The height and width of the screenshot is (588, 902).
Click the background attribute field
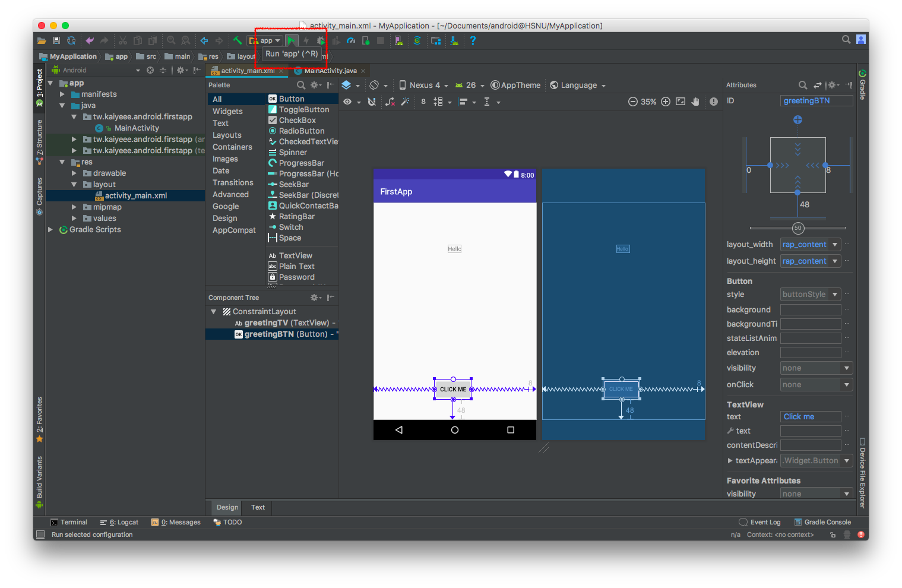[x=811, y=309]
